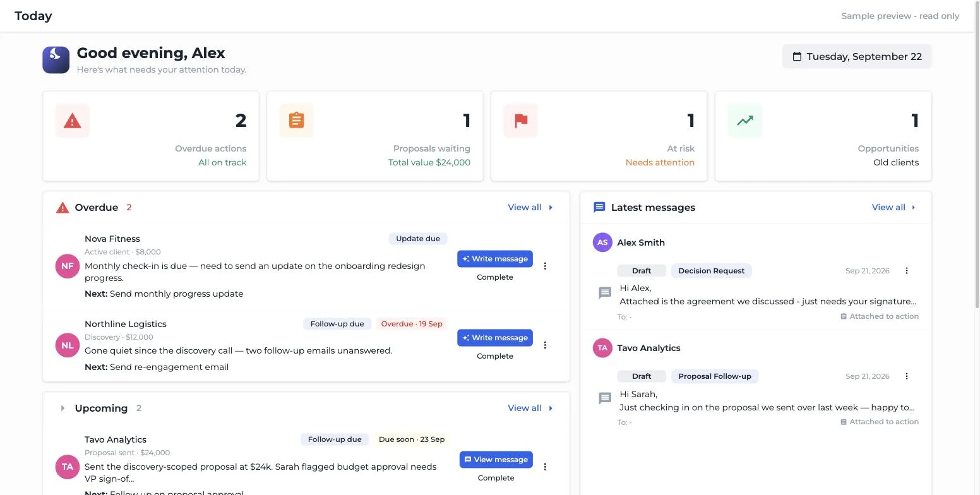Click the TA avatar in Upcoming list
This screenshot has width=980, height=495.
tap(68, 467)
